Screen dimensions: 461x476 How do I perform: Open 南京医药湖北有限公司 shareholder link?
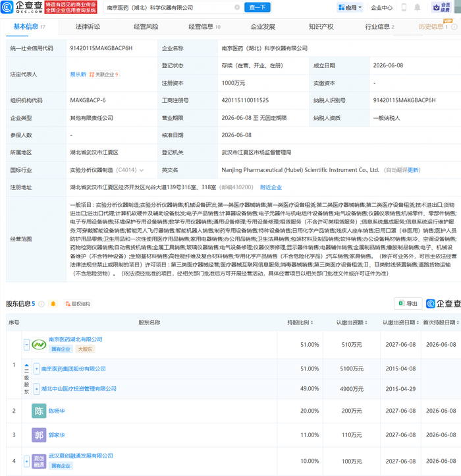click(75, 340)
